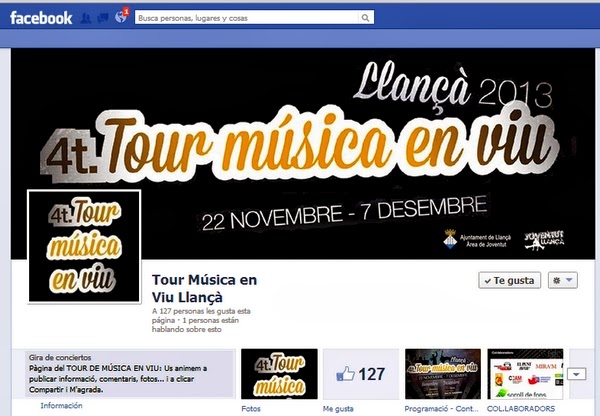Click the Información link

[62, 406]
